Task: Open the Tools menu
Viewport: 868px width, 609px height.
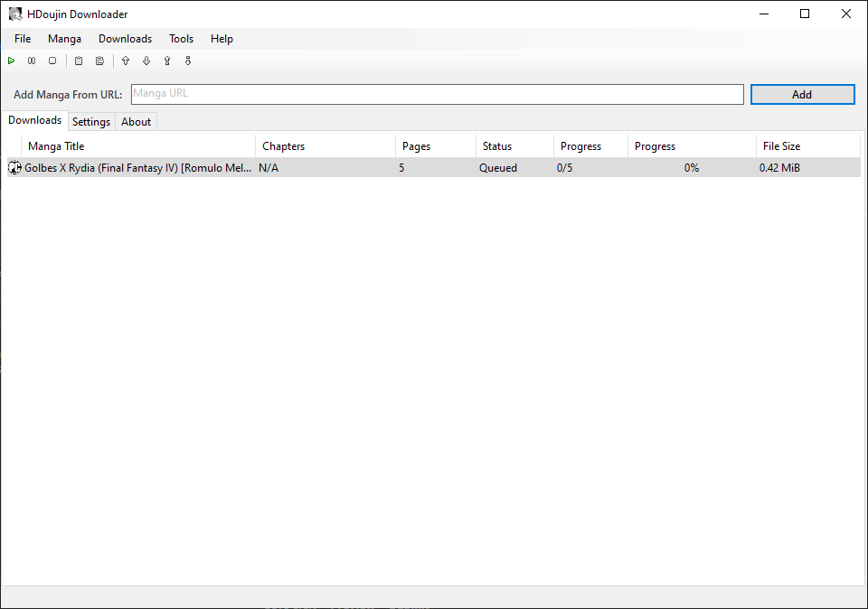Action: point(181,39)
